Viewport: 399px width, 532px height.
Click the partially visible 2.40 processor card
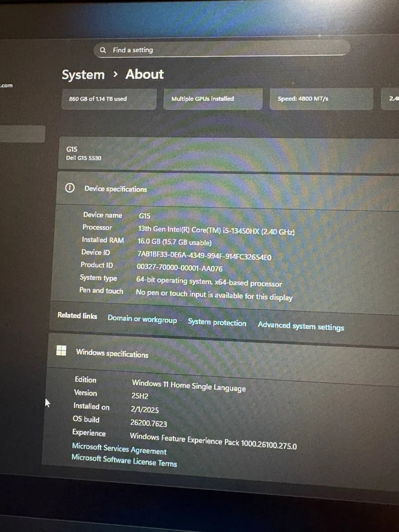pyautogui.click(x=392, y=99)
